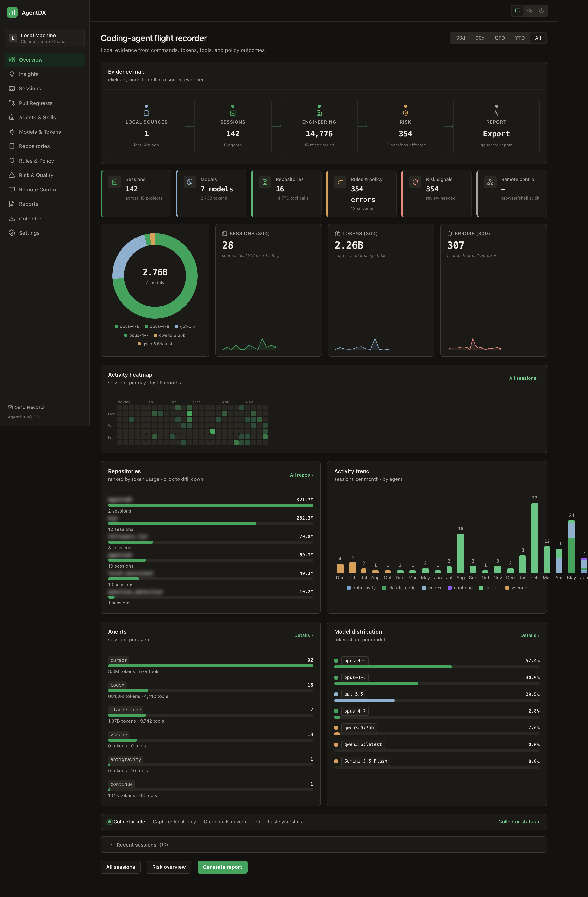Click the Generate report button
The width and height of the screenshot is (588, 897).
coord(222,867)
